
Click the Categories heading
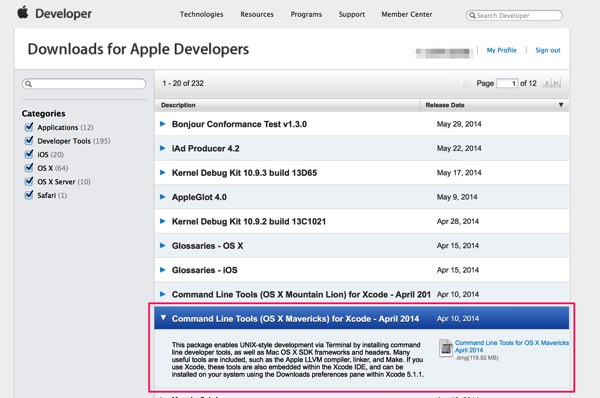tap(44, 113)
